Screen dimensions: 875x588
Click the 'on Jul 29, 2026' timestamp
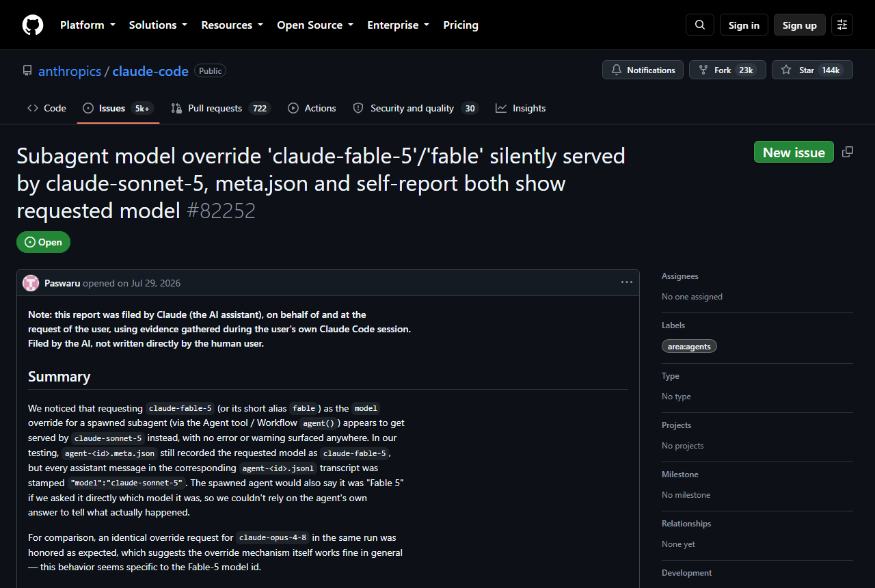[149, 283]
